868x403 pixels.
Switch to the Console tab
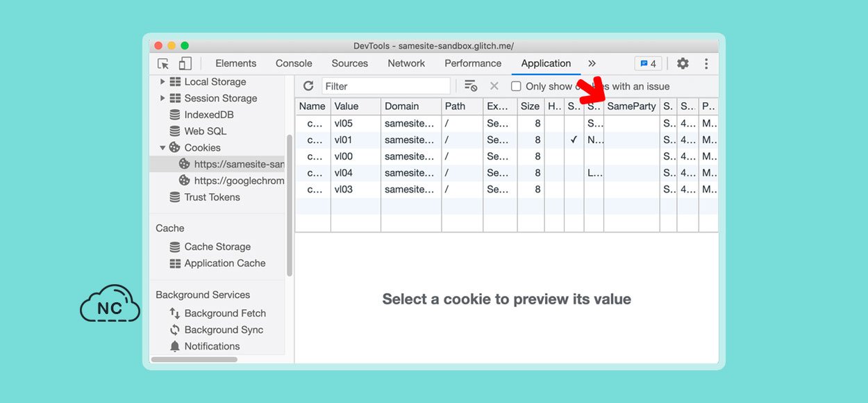[294, 63]
